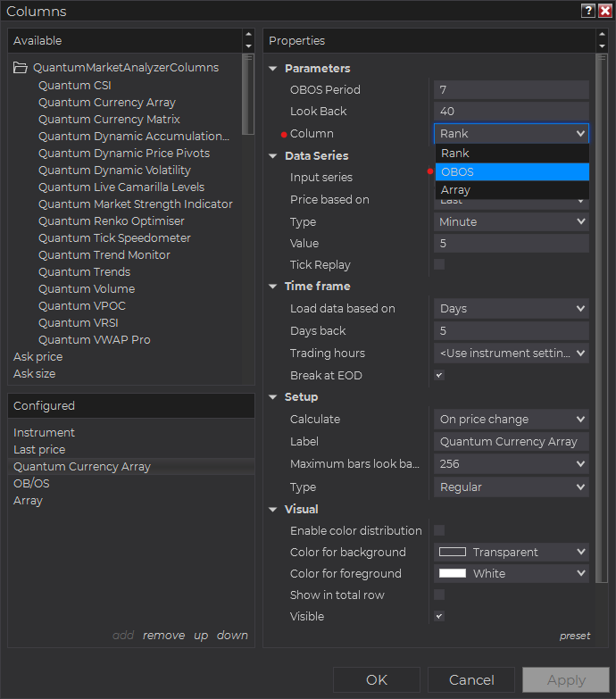Open the Trading hours dropdown

click(x=512, y=353)
